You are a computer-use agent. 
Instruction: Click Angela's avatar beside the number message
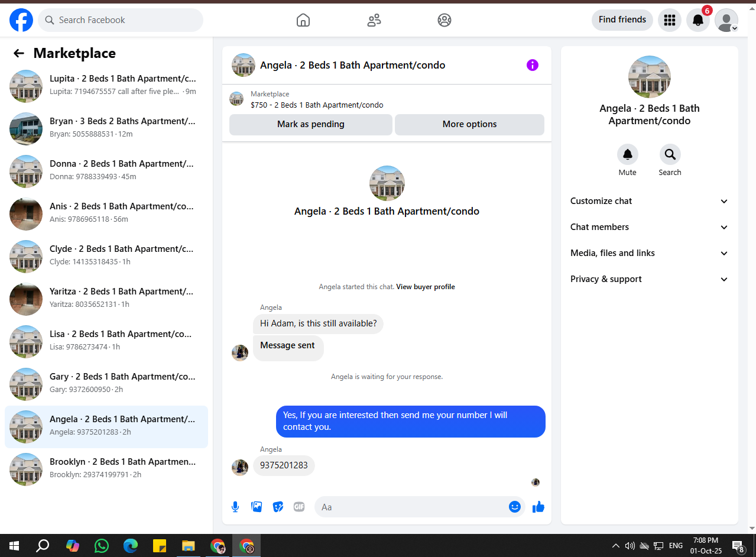point(240,467)
